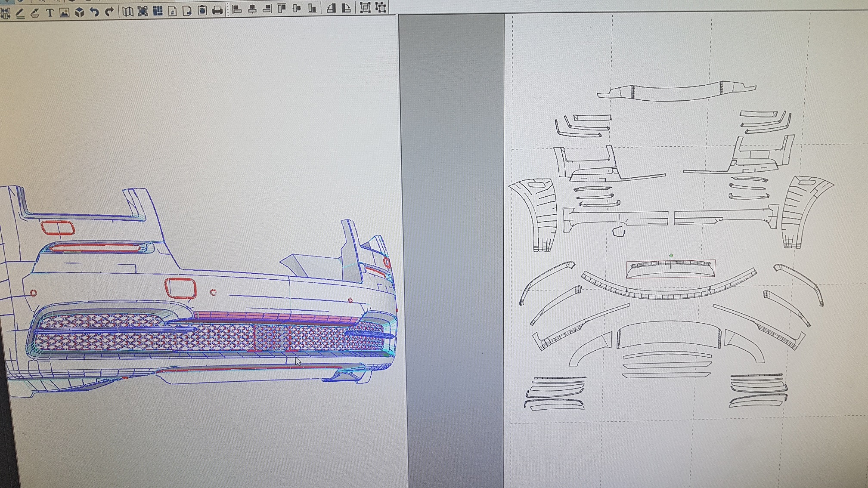868x488 pixels.
Task: Align selected parts to the top
Action: pos(282,8)
